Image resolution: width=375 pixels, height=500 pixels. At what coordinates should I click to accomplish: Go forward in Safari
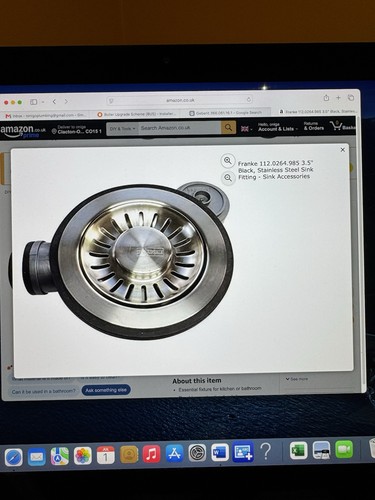tap(66, 101)
